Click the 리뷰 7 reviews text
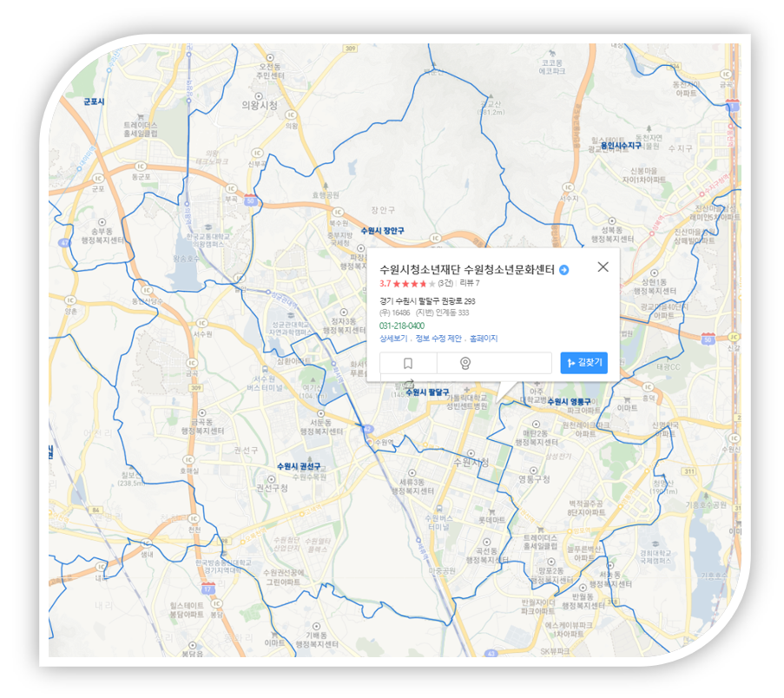784x698 pixels. 470,284
